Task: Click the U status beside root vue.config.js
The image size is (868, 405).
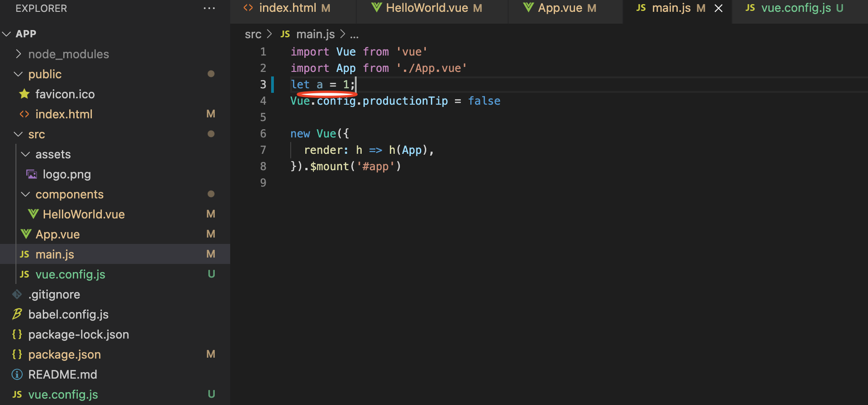Action: pos(211,394)
